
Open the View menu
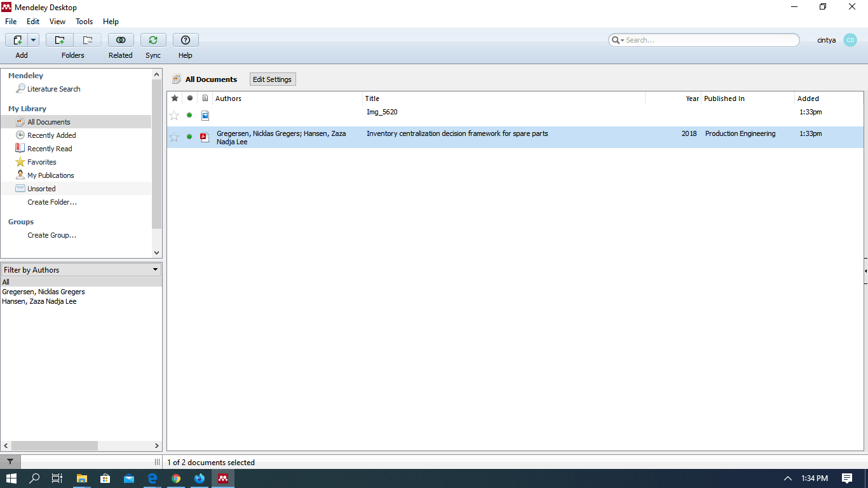coord(57,22)
